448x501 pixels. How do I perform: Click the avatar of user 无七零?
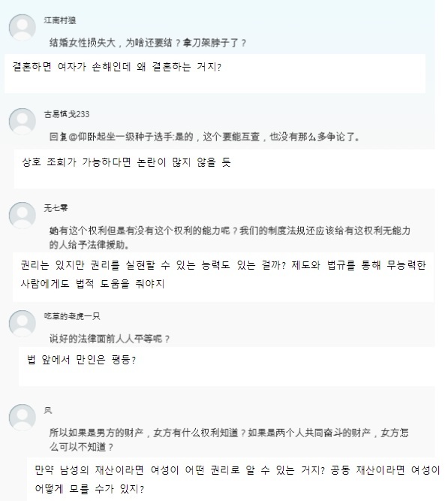click(x=23, y=216)
